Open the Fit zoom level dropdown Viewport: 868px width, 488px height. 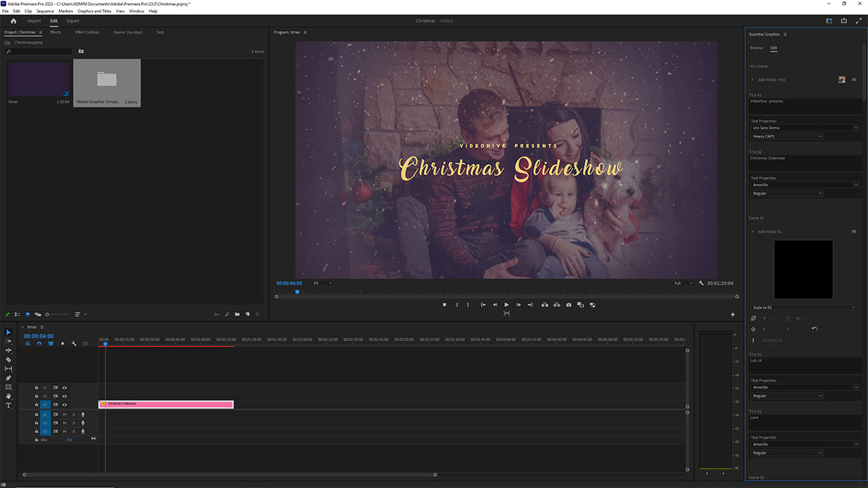[x=323, y=283]
